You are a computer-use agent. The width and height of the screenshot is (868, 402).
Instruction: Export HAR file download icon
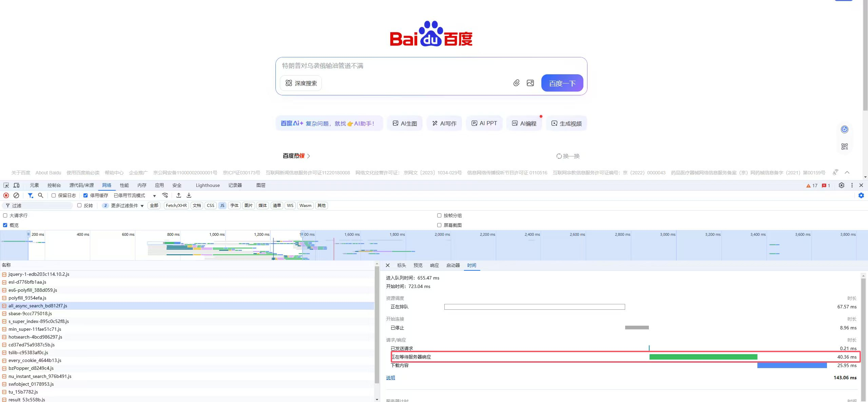pyautogui.click(x=189, y=195)
